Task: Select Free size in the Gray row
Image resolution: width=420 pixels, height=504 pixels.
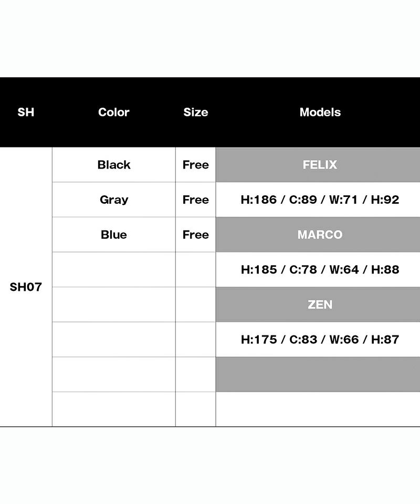Action: [x=195, y=200]
